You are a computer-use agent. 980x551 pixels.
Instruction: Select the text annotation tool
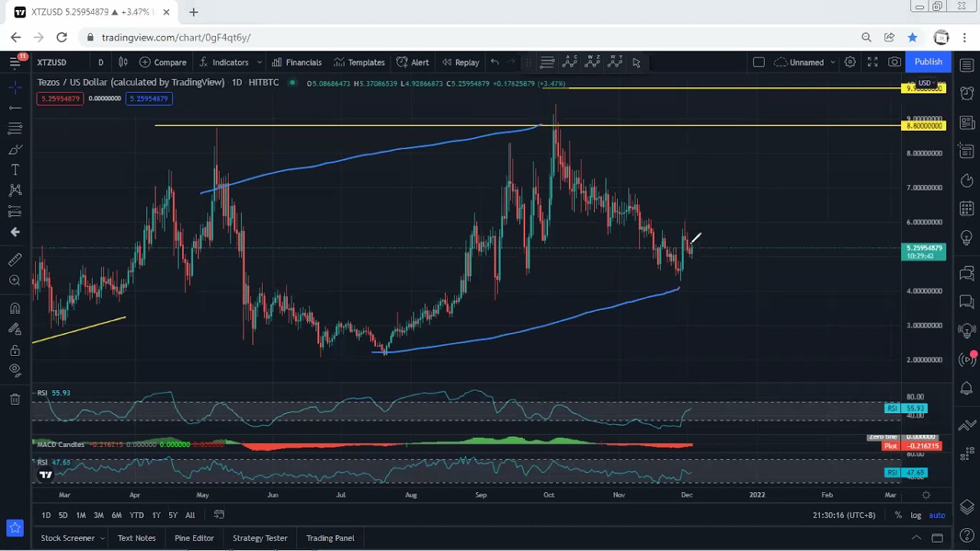15,170
